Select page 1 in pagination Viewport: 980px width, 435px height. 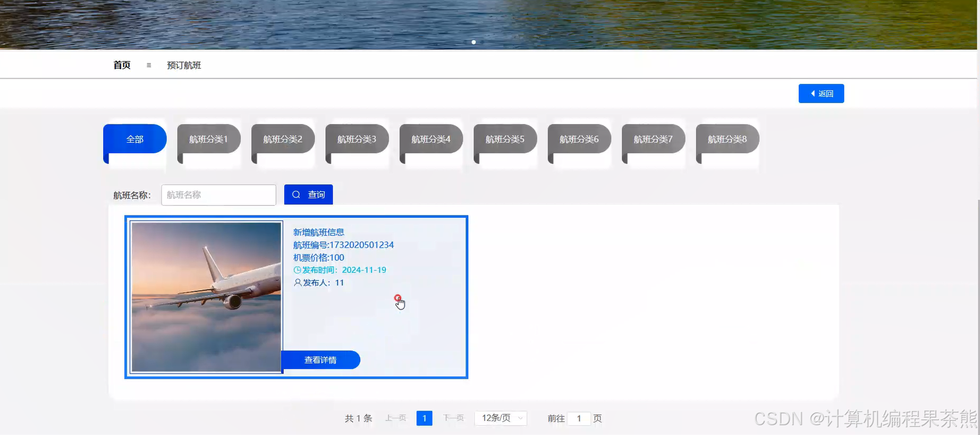click(424, 418)
